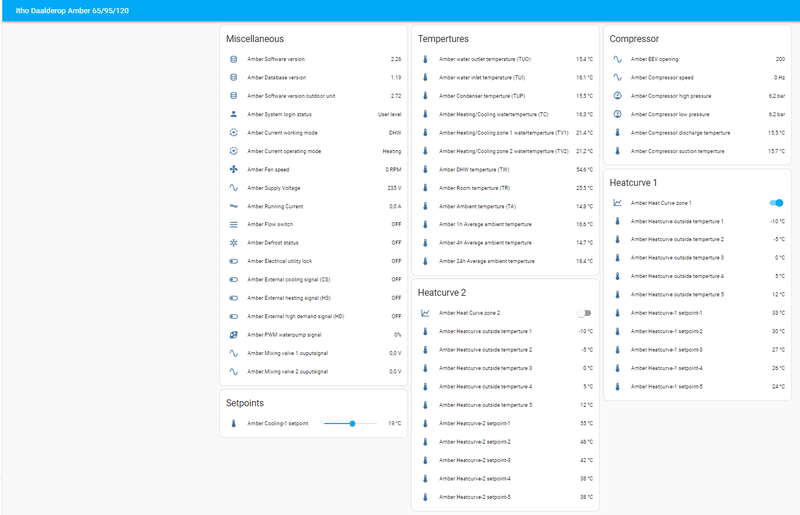Click the Amber System login status person icon
This screenshot has width=800, height=515.
tap(234, 114)
